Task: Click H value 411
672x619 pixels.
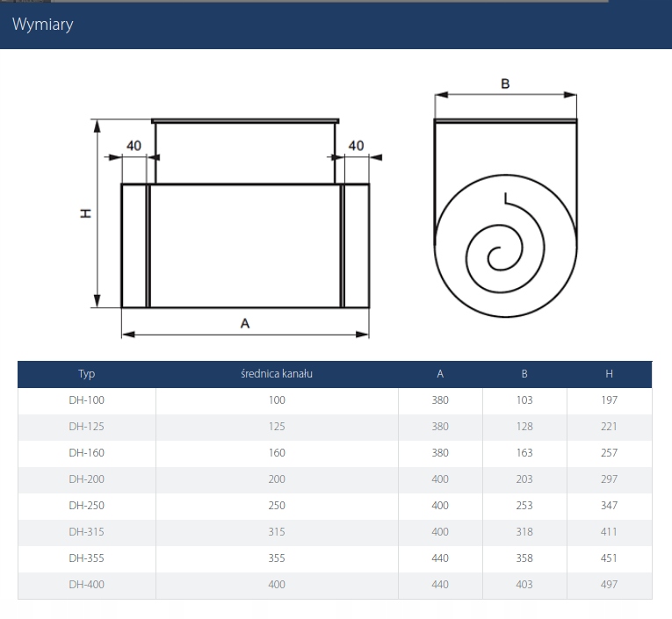Action: pos(609,532)
